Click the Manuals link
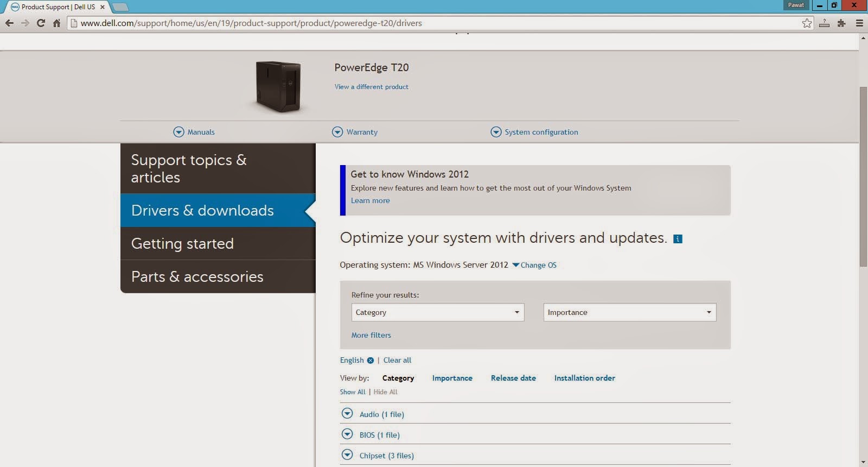 [x=201, y=132]
